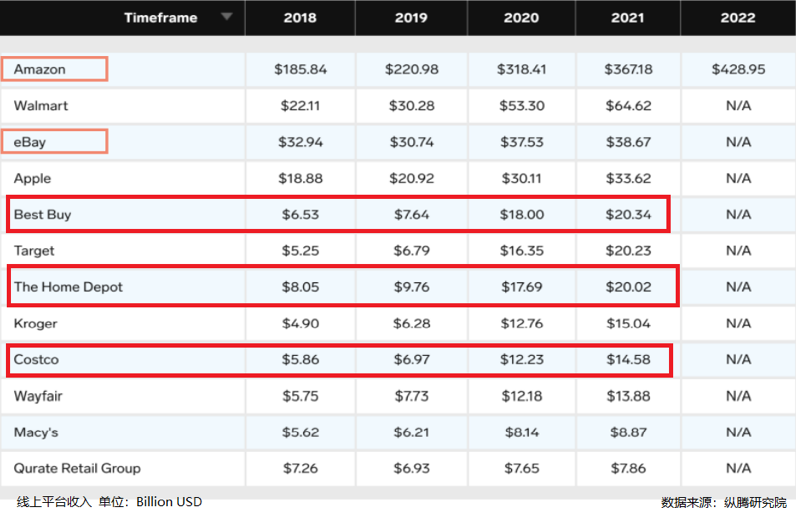Image resolution: width=796 pixels, height=513 pixels.
Task: Click the Qurate Retail Group label
Action: [x=77, y=468]
